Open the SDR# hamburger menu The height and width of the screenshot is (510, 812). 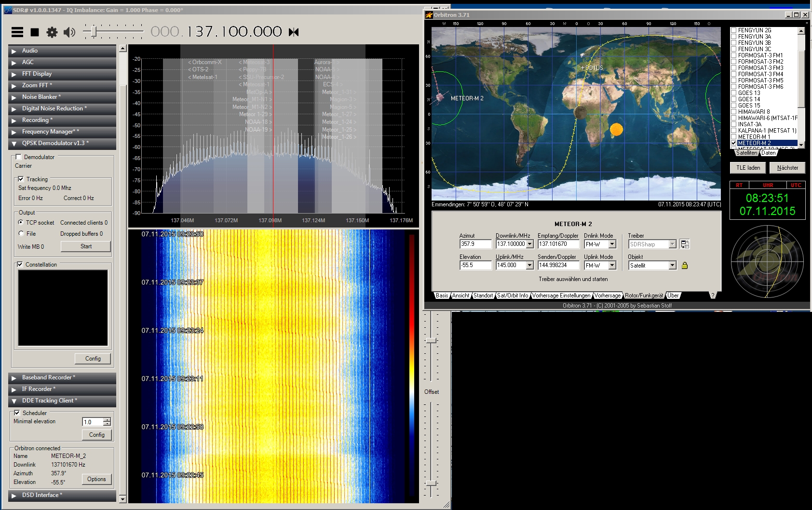coord(17,32)
